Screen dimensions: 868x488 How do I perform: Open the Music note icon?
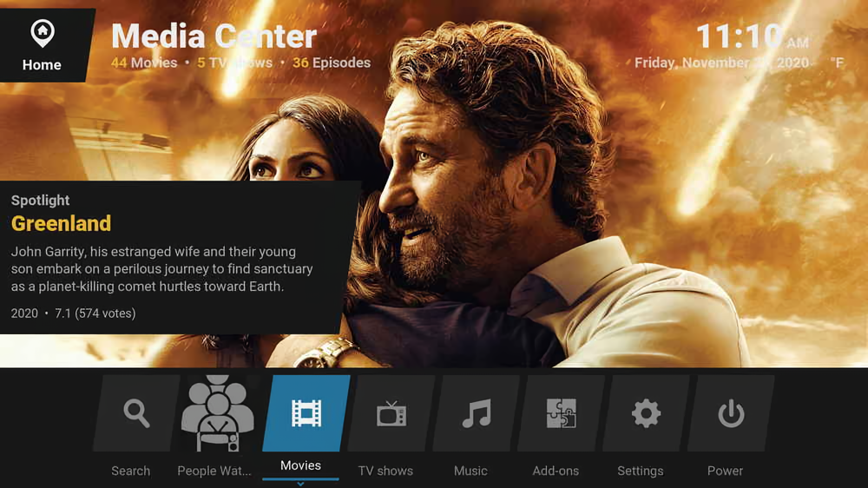476,413
